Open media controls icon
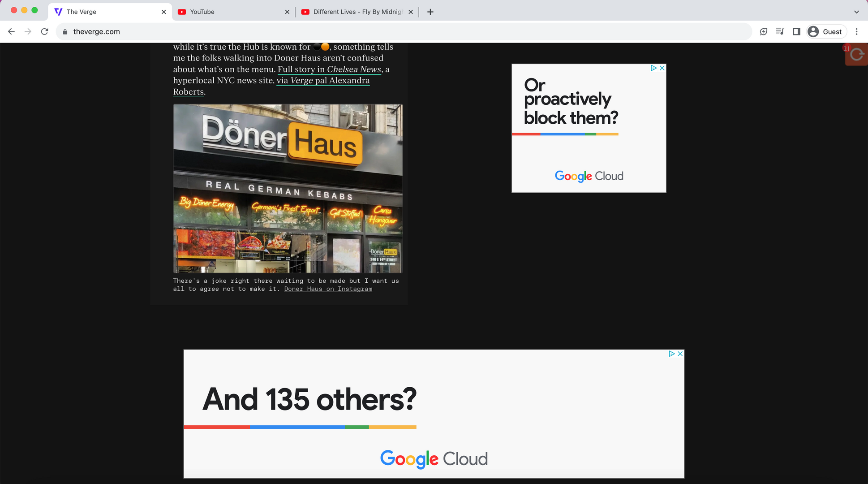 780,31
